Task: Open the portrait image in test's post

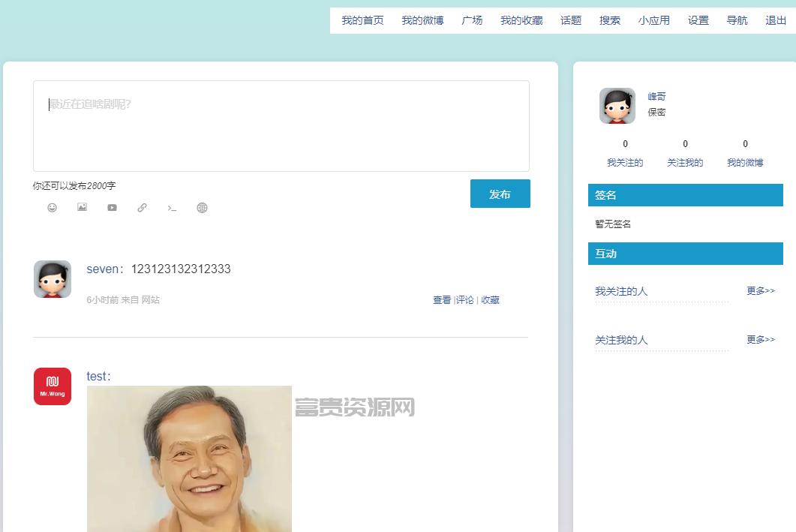Action: [189, 459]
